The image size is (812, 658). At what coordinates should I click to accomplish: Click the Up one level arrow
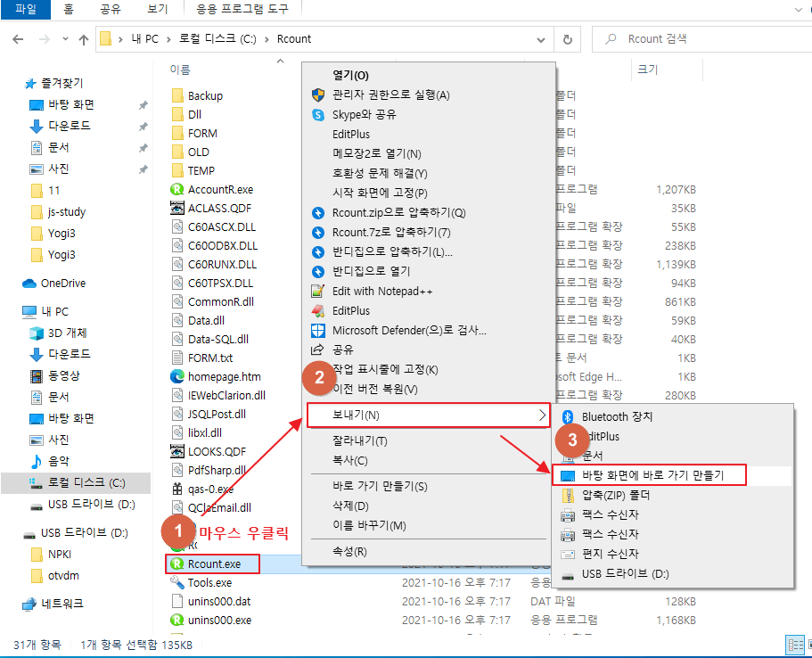point(84,39)
